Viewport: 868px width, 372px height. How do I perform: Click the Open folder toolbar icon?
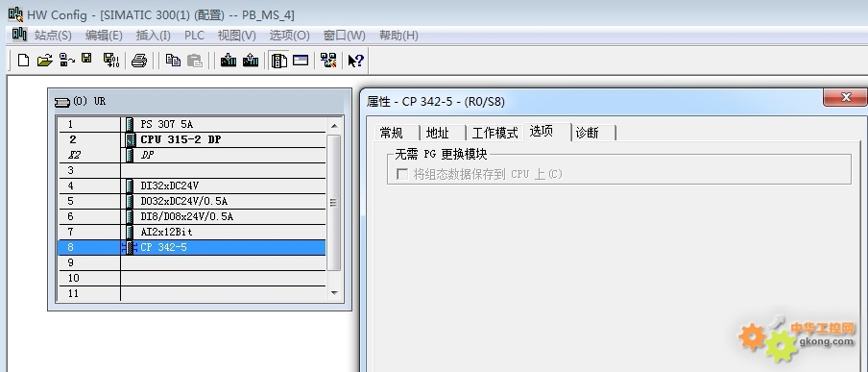pyautogui.click(x=44, y=60)
